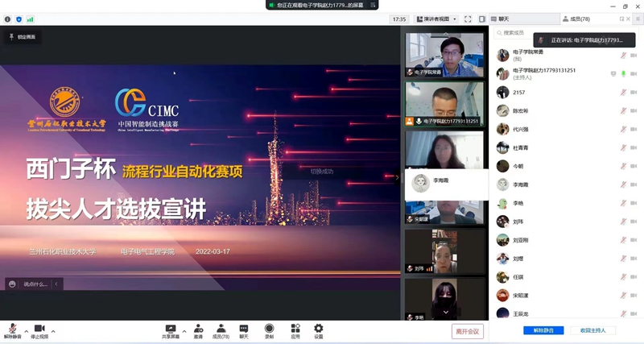
Task: Select member 刘玮 in member list
Action: tap(567, 222)
